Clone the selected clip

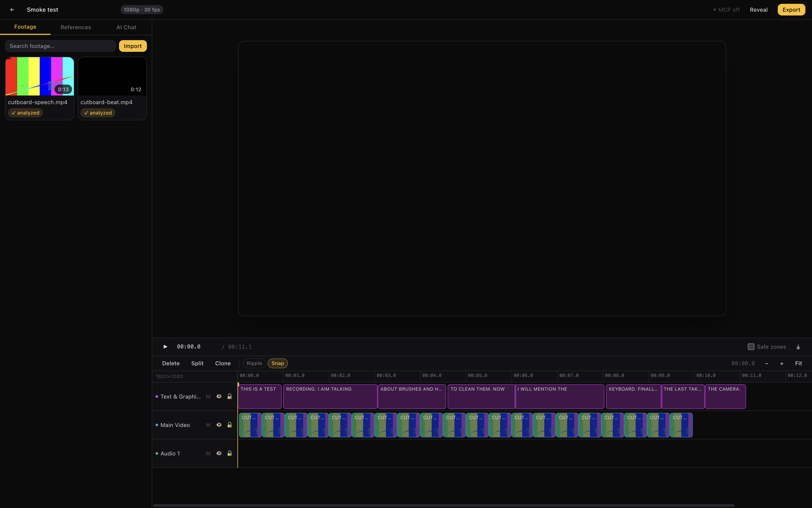tap(223, 363)
